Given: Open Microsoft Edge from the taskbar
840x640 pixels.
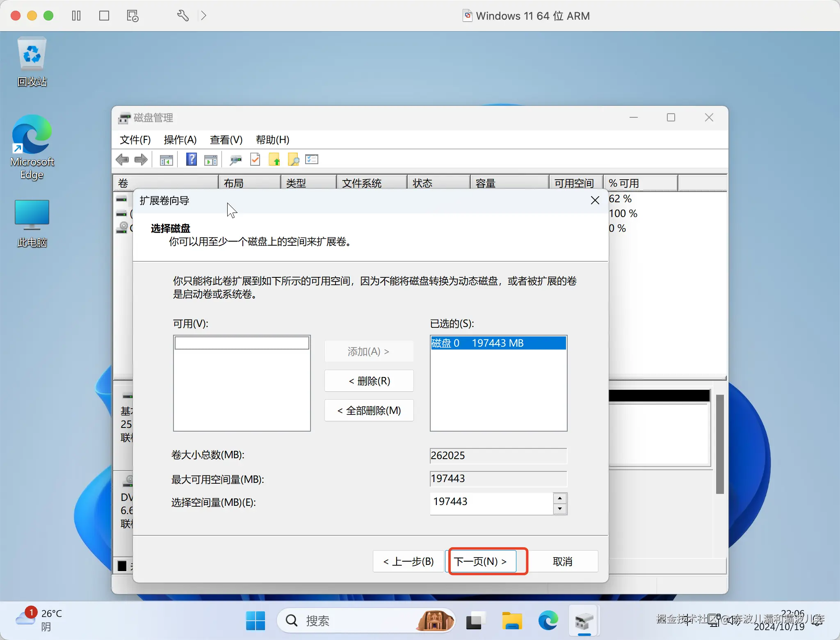Looking at the screenshot, I should click(x=548, y=621).
